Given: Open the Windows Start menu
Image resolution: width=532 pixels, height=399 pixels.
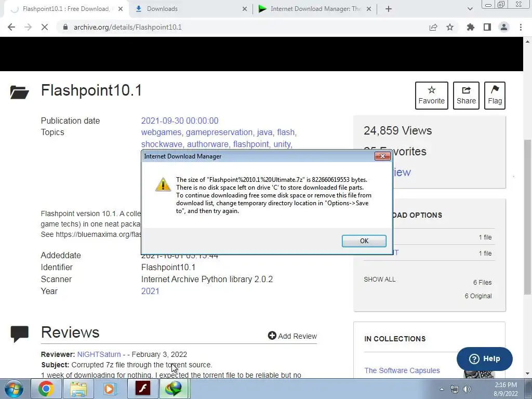Looking at the screenshot, I should pyautogui.click(x=14, y=389).
